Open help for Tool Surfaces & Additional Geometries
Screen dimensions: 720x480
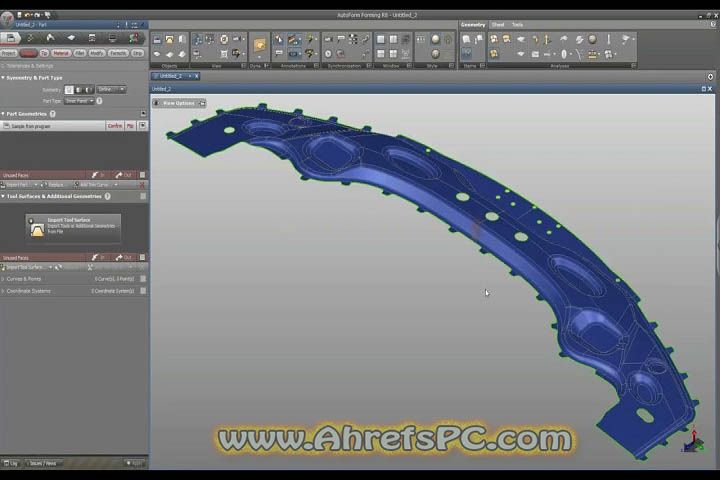[107, 197]
